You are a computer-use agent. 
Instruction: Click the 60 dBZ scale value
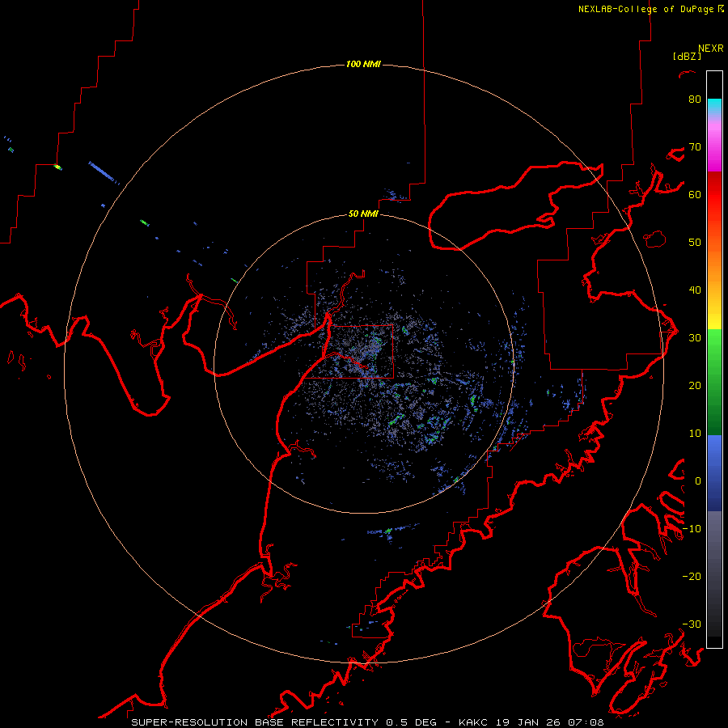click(695, 194)
